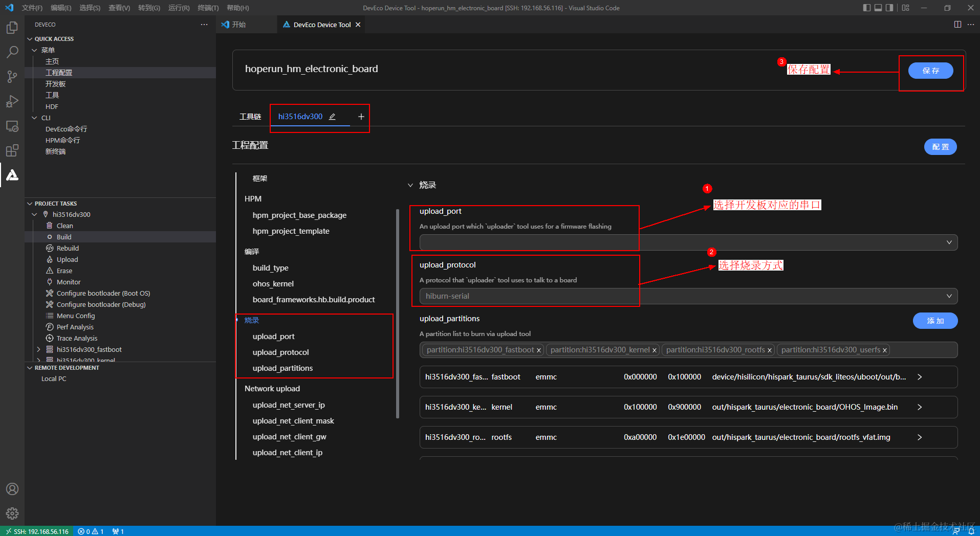
Task: Collapse the 烧录 section header
Action: click(410, 185)
